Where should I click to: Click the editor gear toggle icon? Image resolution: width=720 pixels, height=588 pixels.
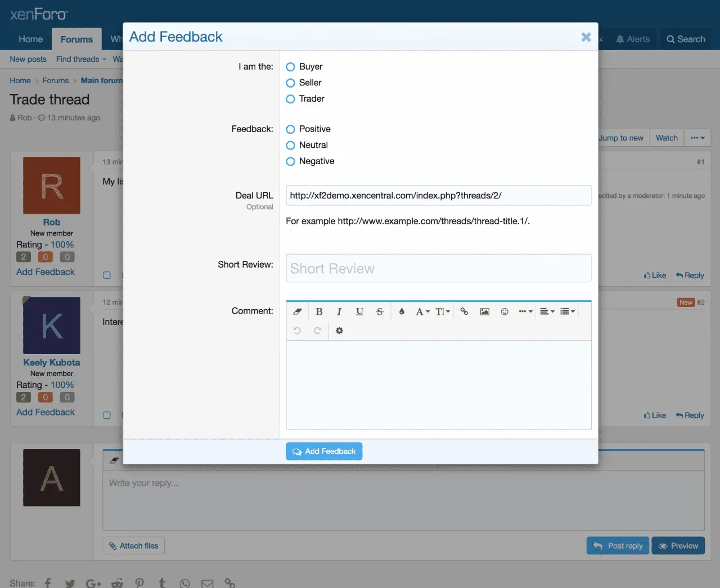(x=339, y=331)
